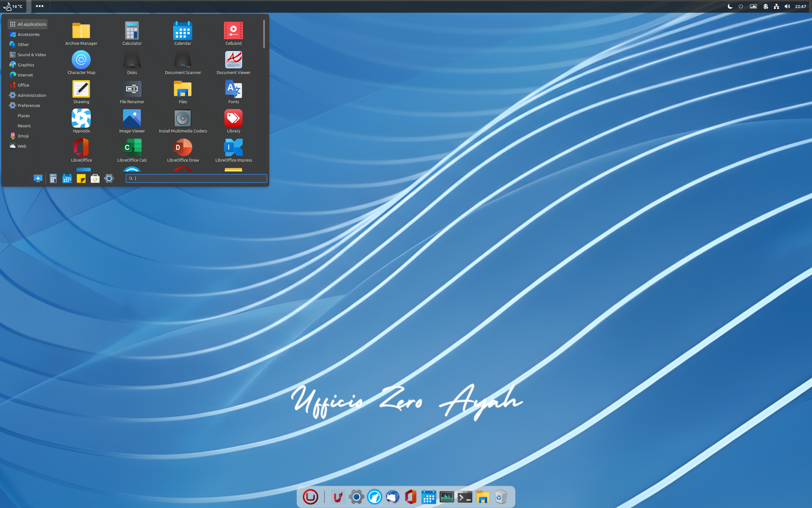
Task: Click the 22:47 clock
Action: (801, 6)
